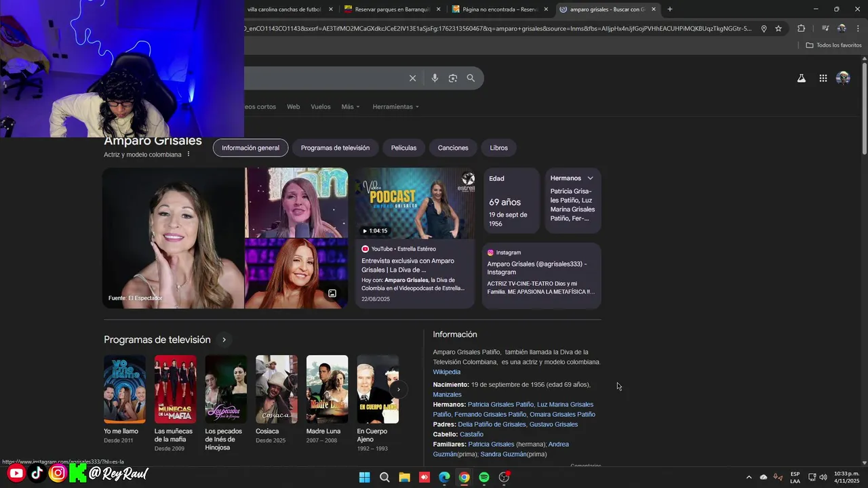
Task: Click the Chrome address bar URL
Action: tap(497, 28)
